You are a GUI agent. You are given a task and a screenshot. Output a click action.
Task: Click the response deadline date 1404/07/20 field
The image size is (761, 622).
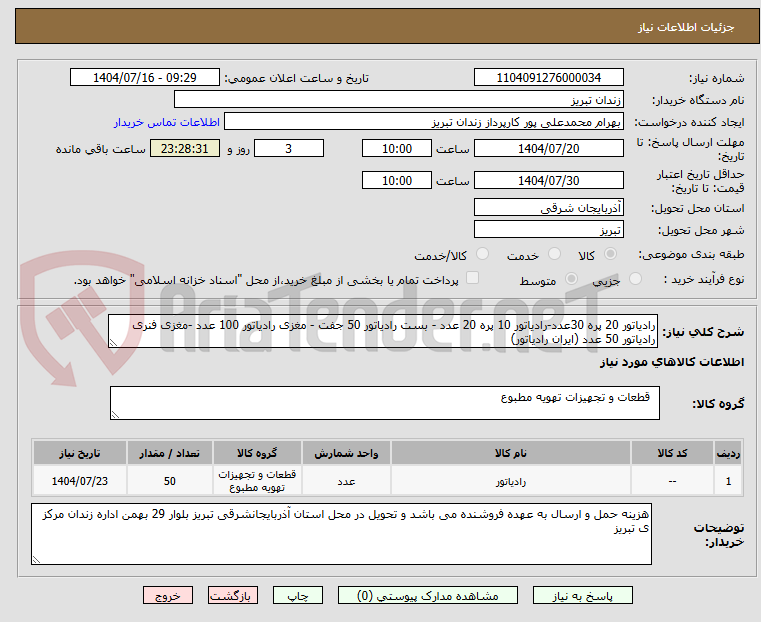coord(549,149)
